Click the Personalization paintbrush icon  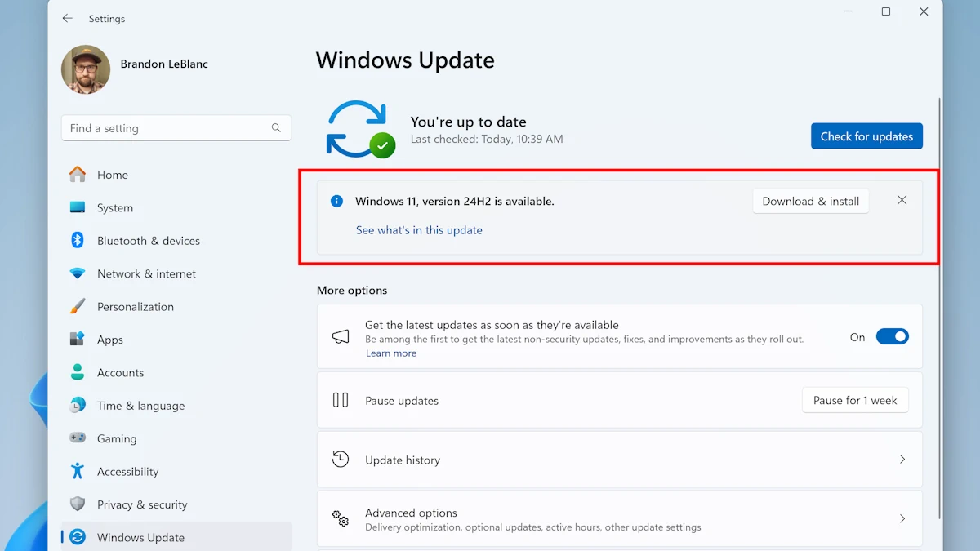tap(78, 306)
